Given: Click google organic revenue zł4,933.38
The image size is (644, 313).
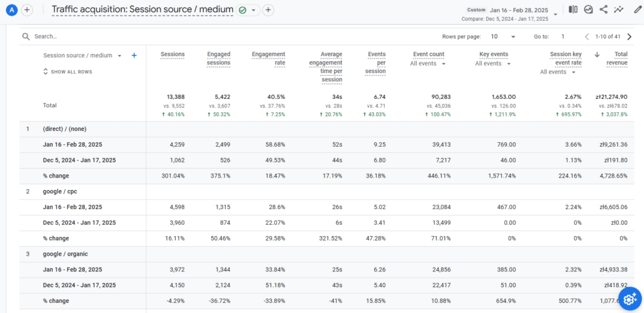Looking at the screenshot, I should pyautogui.click(x=614, y=270).
